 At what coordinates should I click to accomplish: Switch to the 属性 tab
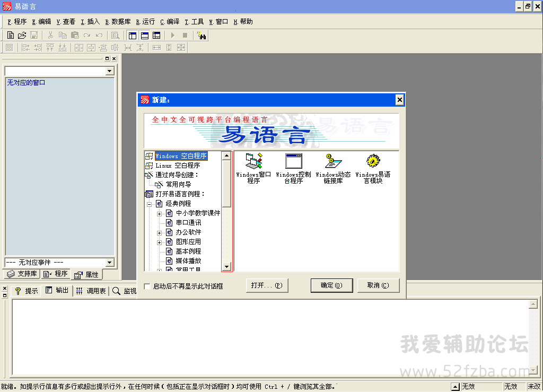coord(87,275)
